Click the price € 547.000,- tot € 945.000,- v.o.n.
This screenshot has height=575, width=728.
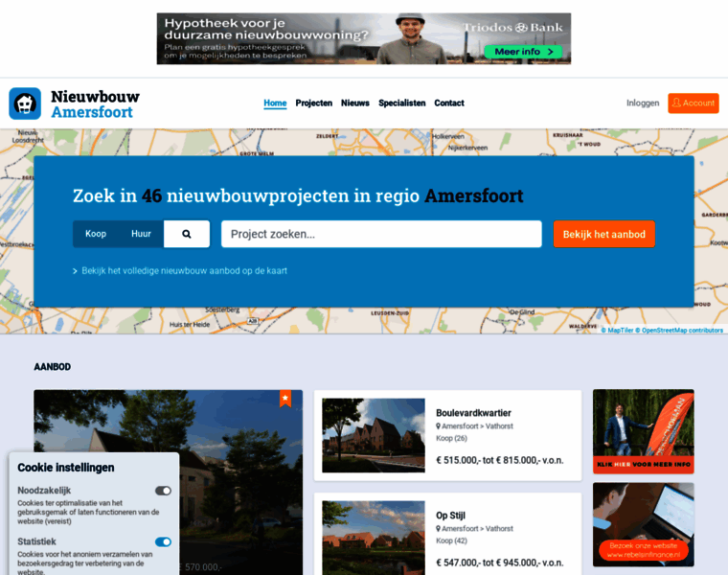500,563
